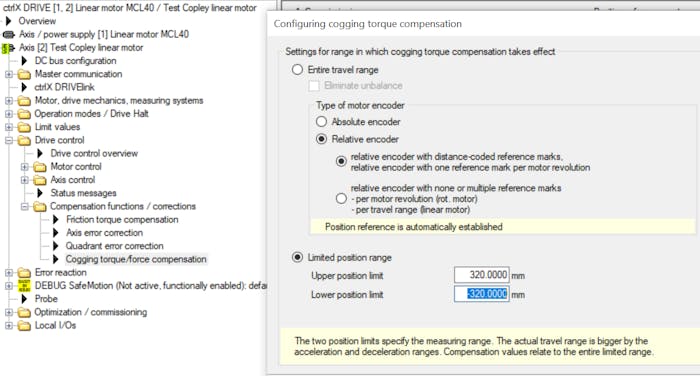
Task: Collapse Compensation functions / corrections node
Action: click(25, 206)
